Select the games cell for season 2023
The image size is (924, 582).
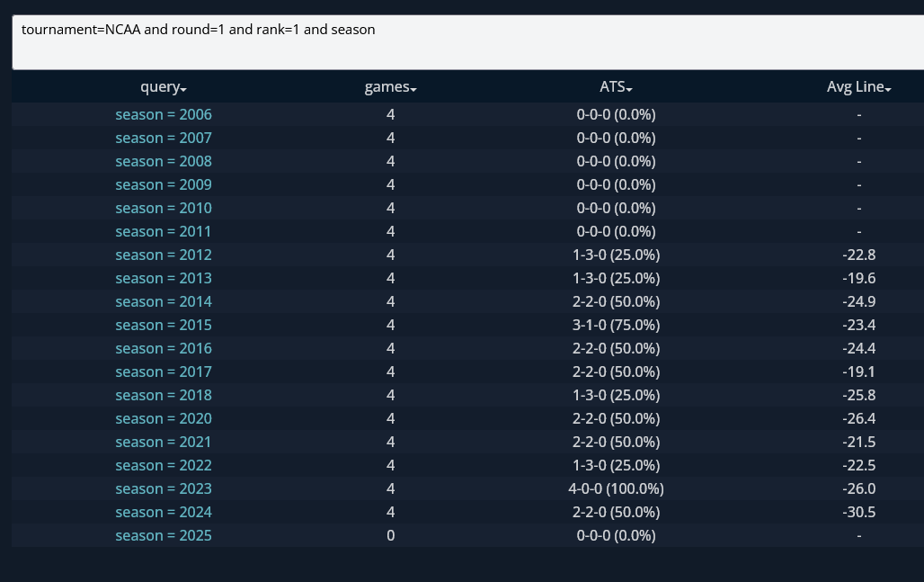390,488
